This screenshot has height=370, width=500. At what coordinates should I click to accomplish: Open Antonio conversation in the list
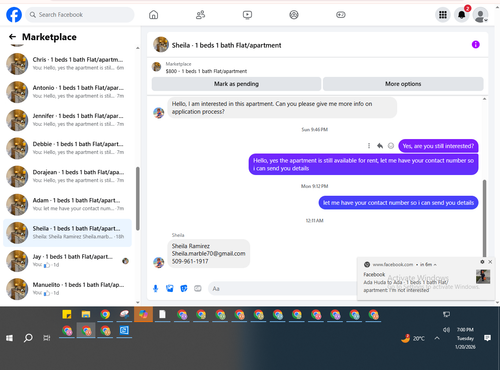tap(67, 92)
